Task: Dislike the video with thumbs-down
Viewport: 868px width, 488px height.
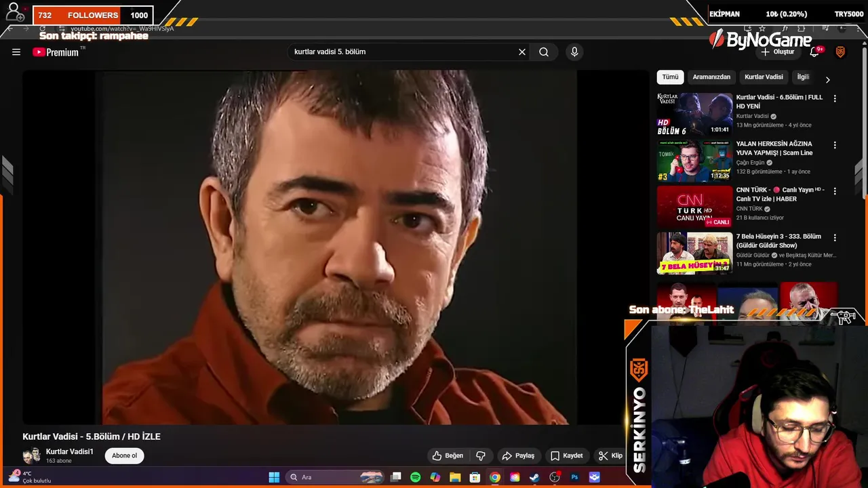Action: [481, 456]
